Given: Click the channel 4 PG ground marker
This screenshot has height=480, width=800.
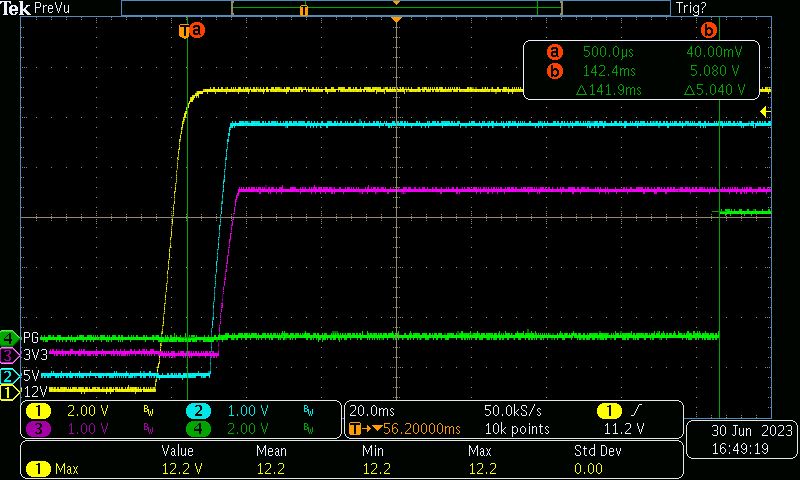Looking at the screenshot, I should [9, 337].
